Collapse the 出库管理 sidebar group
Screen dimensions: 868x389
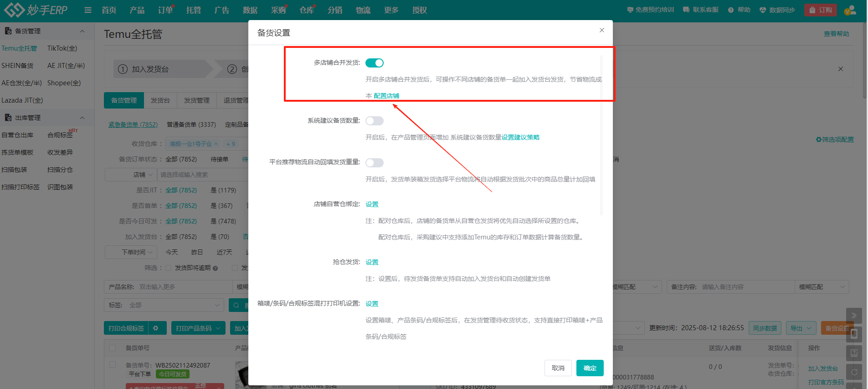pyautogui.click(x=82, y=118)
